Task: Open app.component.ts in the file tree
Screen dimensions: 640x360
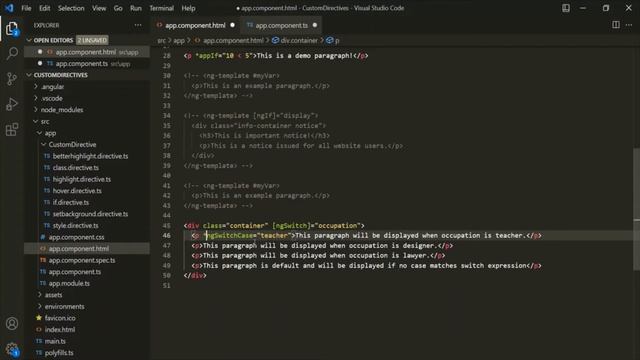Action: click(x=75, y=272)
